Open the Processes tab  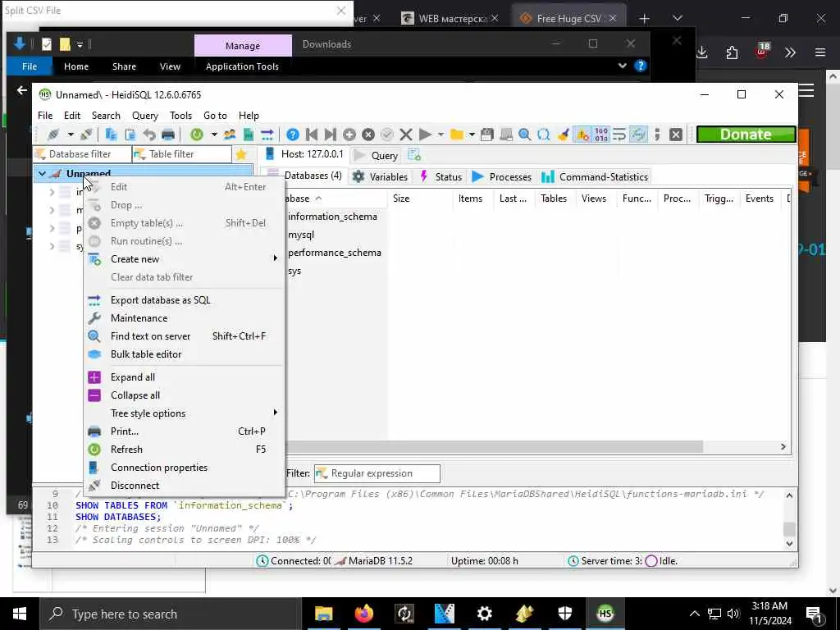[x=501, y=177]
